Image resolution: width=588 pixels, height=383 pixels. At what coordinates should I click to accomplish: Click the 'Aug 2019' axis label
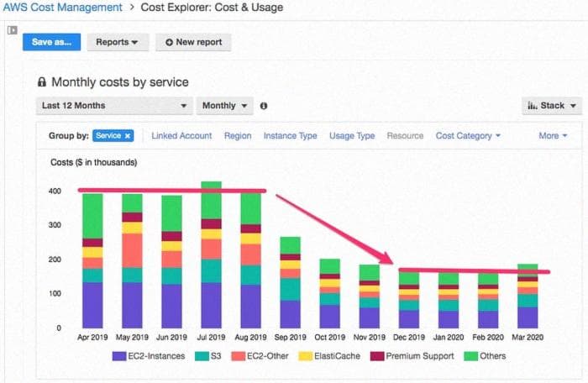(x=250, y=338)
